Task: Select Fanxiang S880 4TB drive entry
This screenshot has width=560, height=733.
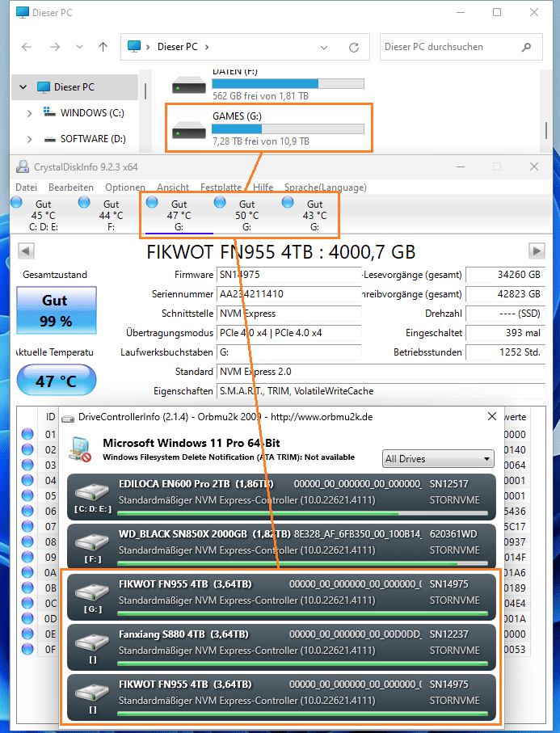Action: [x=281, y=647]
